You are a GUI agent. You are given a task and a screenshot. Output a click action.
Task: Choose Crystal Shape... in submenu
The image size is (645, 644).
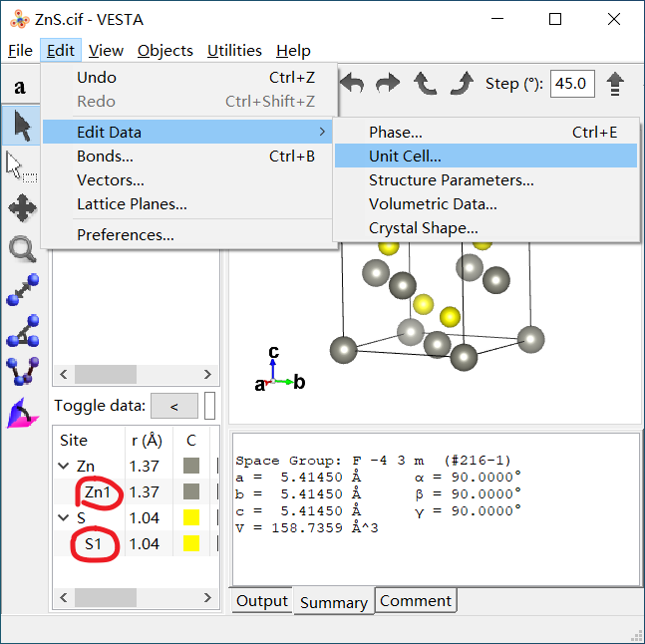485,228
